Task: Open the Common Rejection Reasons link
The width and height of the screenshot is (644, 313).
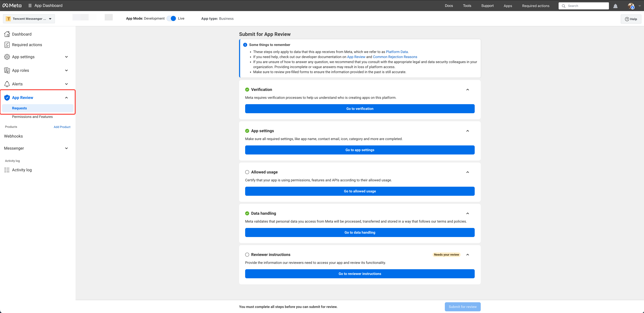Action: [395, 57]
